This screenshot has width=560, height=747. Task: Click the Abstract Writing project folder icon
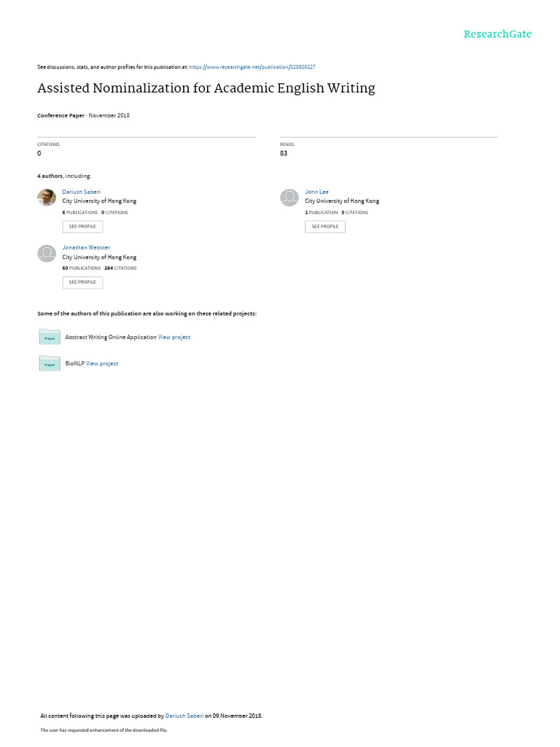click(x=50, y=336)
